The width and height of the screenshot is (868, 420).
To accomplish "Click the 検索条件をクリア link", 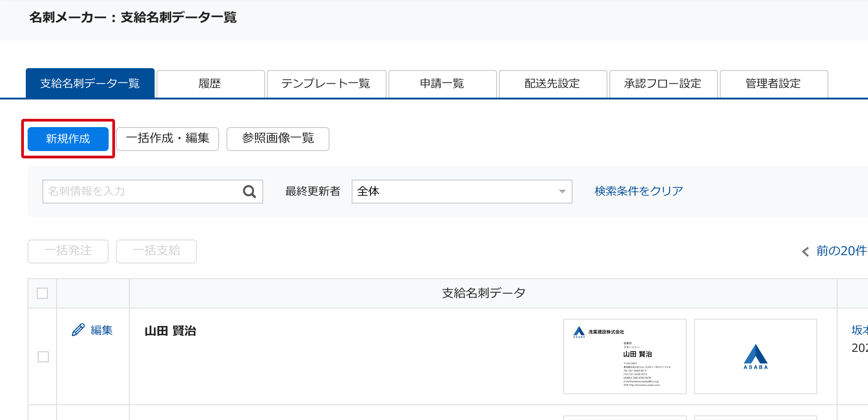I will tap(638, 191).
